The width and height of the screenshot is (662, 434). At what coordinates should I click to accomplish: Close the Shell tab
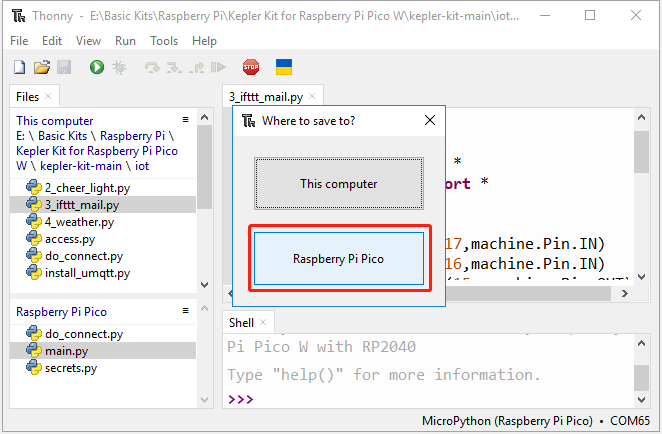(263, 322)
